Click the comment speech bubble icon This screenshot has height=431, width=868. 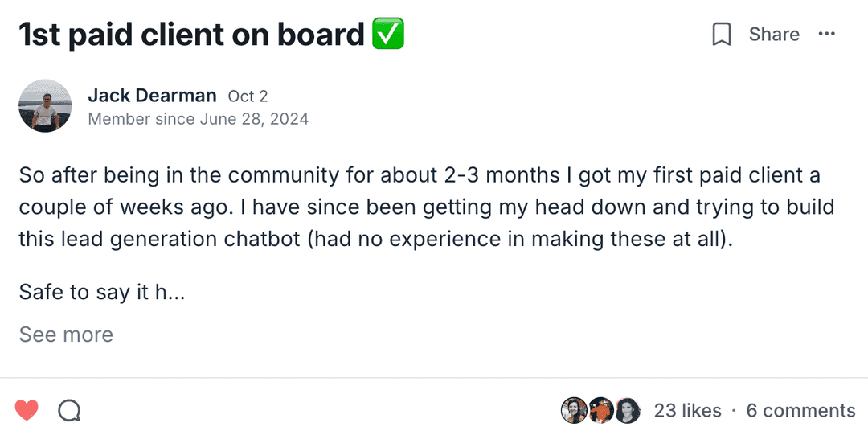pos(70,411)
